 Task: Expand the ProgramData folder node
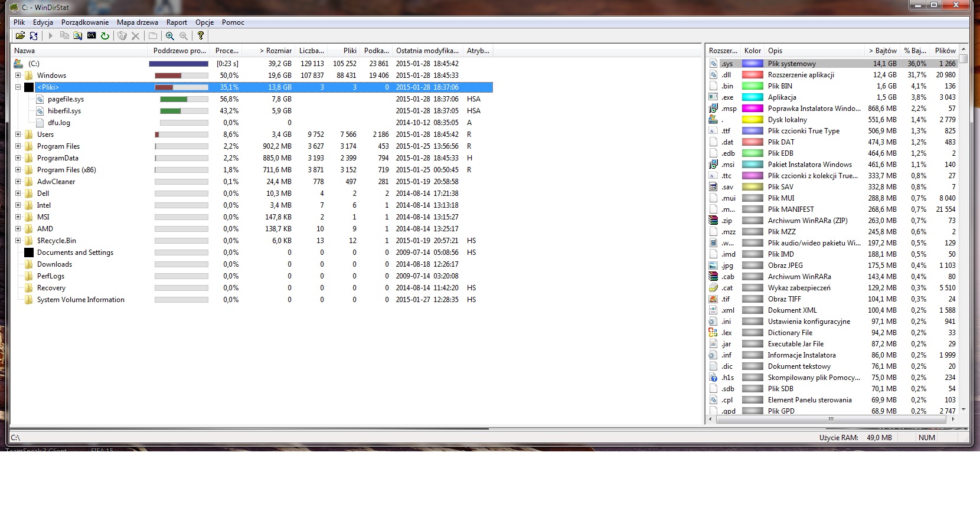(x=18, y=158)
